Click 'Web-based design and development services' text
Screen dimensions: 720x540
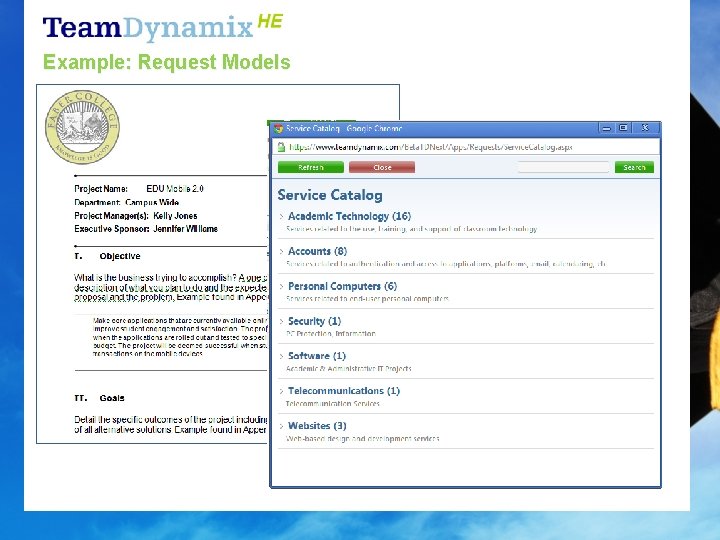coord(362,439)
